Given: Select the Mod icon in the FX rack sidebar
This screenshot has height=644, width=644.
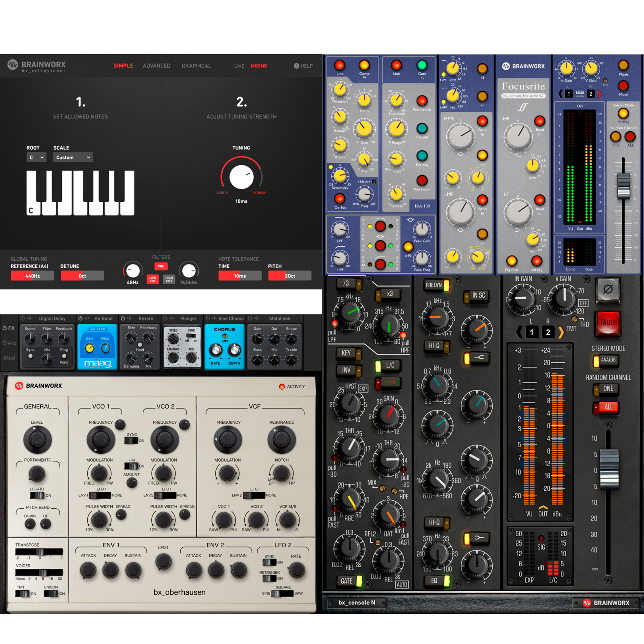Looking at the screenshot, I should 10,358.
